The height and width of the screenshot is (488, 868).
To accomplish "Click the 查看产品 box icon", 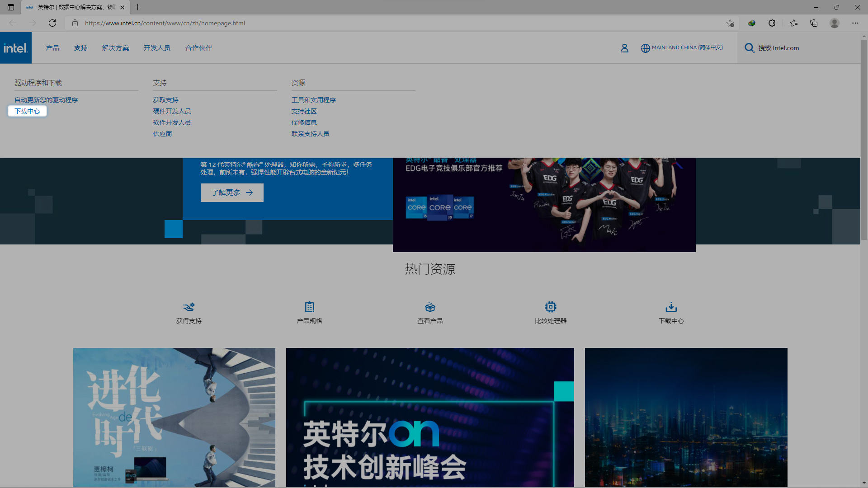I will [x=430, y=307].
